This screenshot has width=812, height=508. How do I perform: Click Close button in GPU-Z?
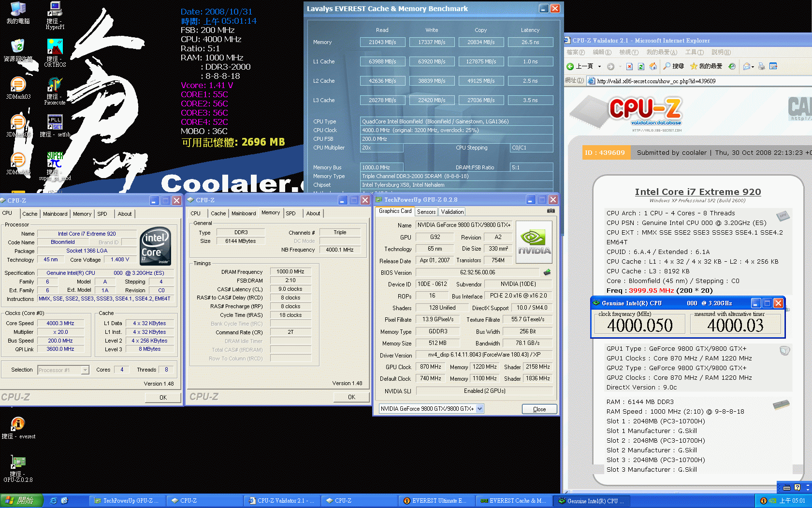(539, 409)
